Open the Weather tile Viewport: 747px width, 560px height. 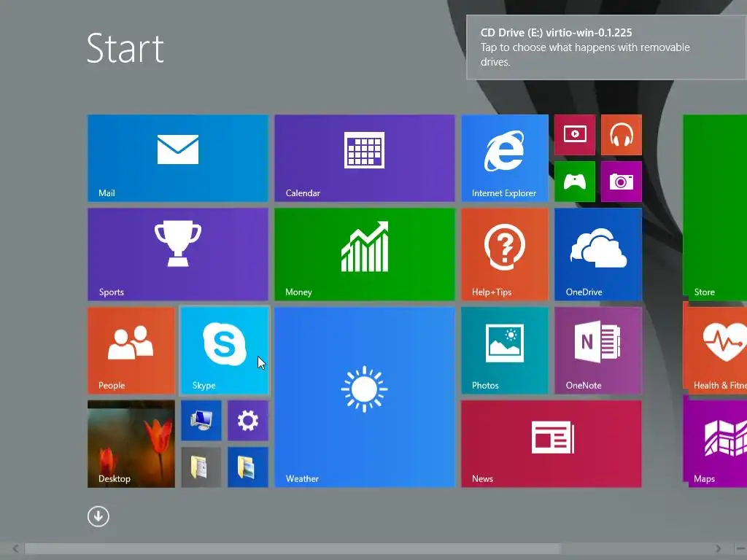coord(365,397)
